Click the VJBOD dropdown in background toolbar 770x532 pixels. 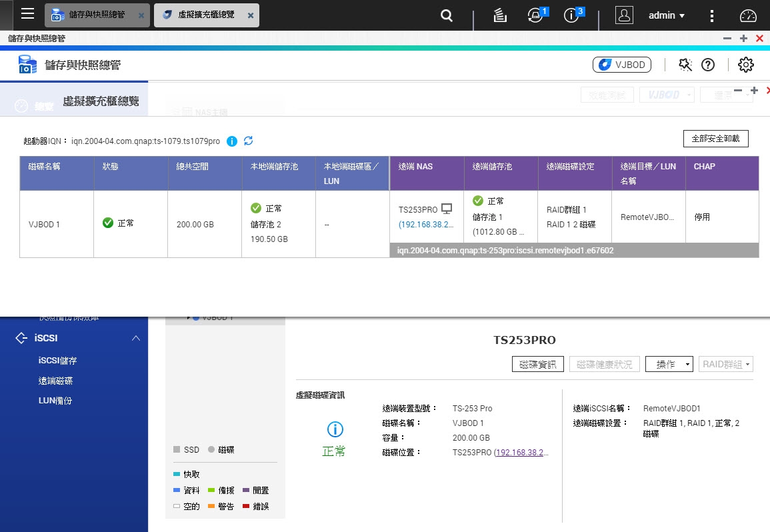667,95
